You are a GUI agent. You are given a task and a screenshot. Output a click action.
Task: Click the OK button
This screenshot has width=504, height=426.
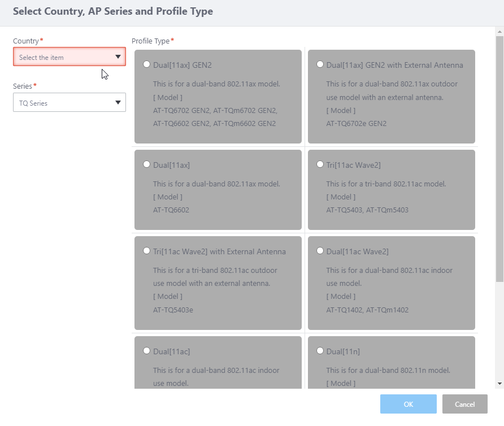pyautogui.click(x=408, y=404)
